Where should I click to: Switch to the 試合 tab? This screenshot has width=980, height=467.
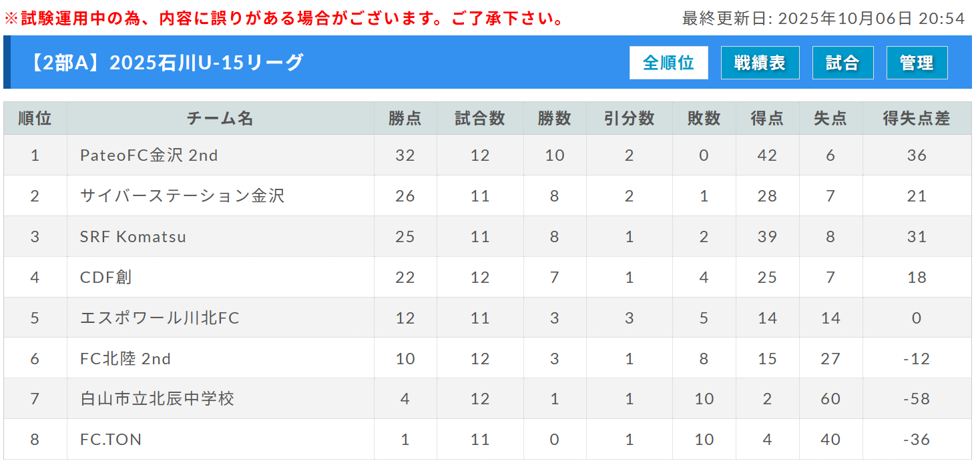842,63
